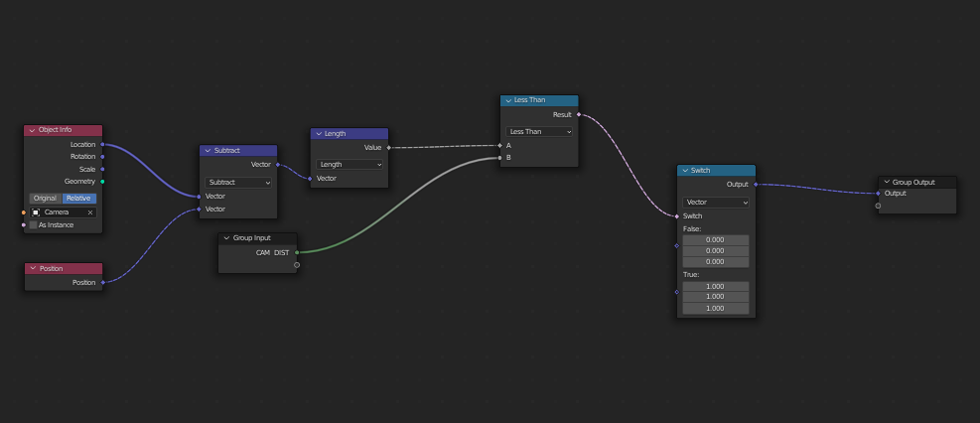The image size is (980, 423).
Task: Collapse the Group Input node chevron
Action: pyautogui.click(x=226, y=238)
